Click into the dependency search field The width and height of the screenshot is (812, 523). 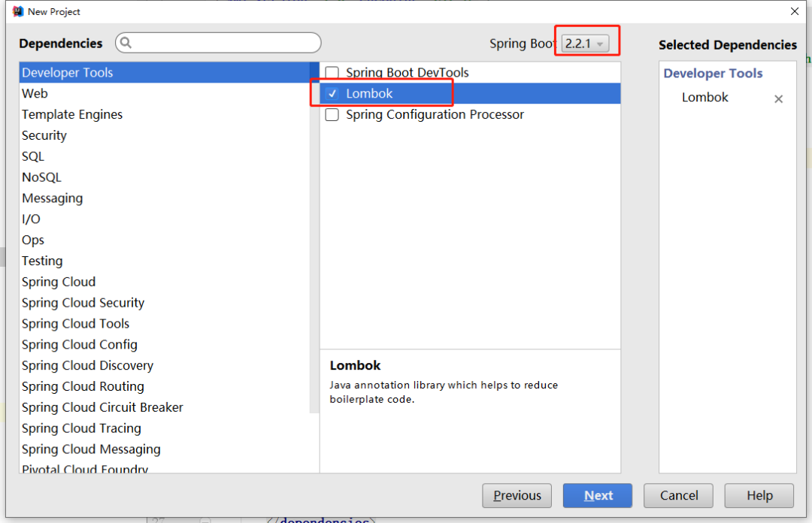(x=218, y=43)
